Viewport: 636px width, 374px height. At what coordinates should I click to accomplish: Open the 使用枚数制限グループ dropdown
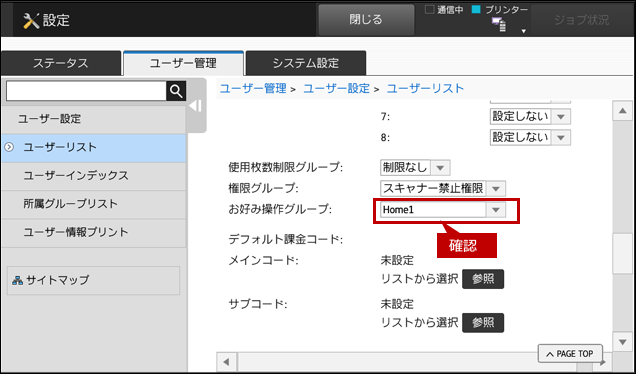tap(415, 167)
